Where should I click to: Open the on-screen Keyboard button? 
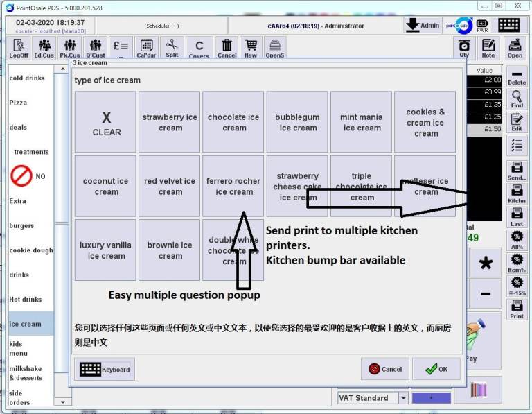pos(105,369)
